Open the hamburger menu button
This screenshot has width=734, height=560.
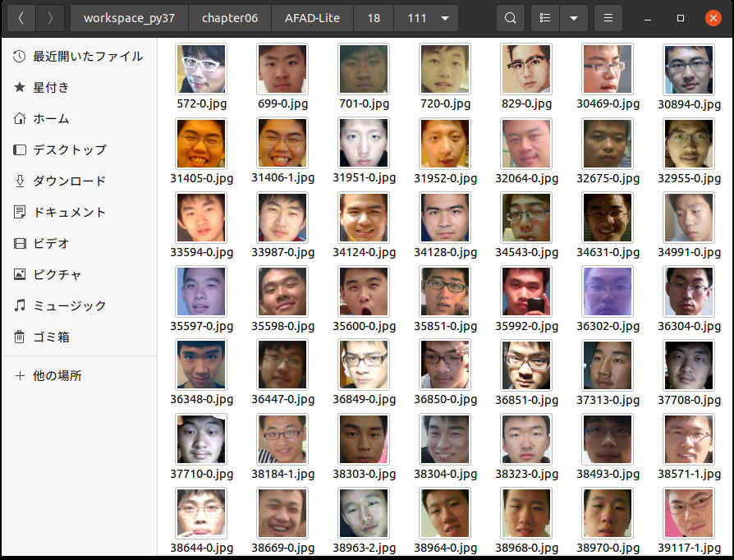click(x=608, y=18)
